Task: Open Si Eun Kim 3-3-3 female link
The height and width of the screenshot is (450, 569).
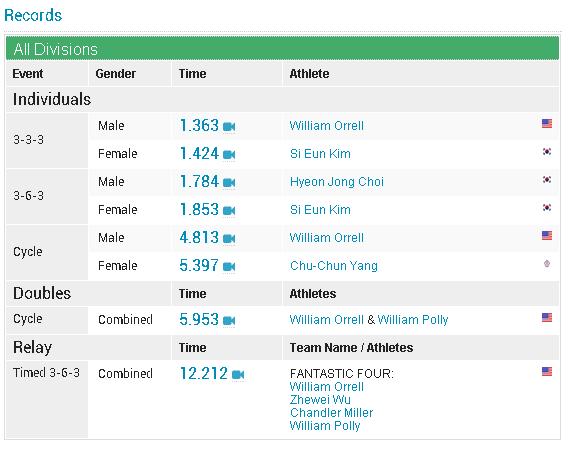Action: 320,154
